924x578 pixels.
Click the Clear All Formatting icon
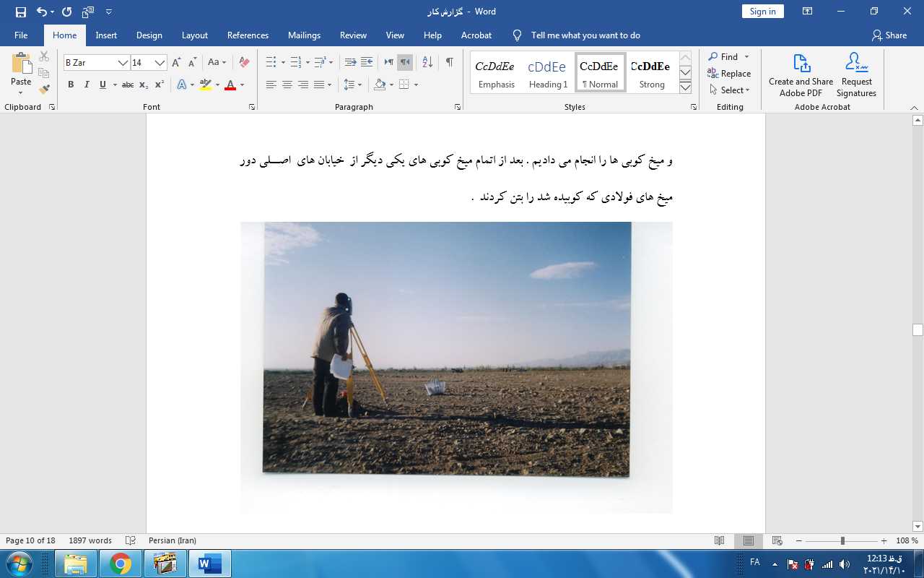point(244,63)
